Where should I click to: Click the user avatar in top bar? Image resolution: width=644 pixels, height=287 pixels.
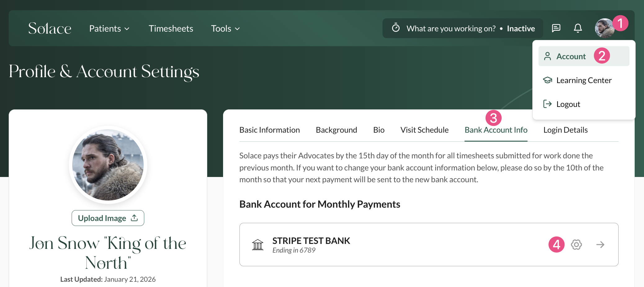(x=604, y=28)
